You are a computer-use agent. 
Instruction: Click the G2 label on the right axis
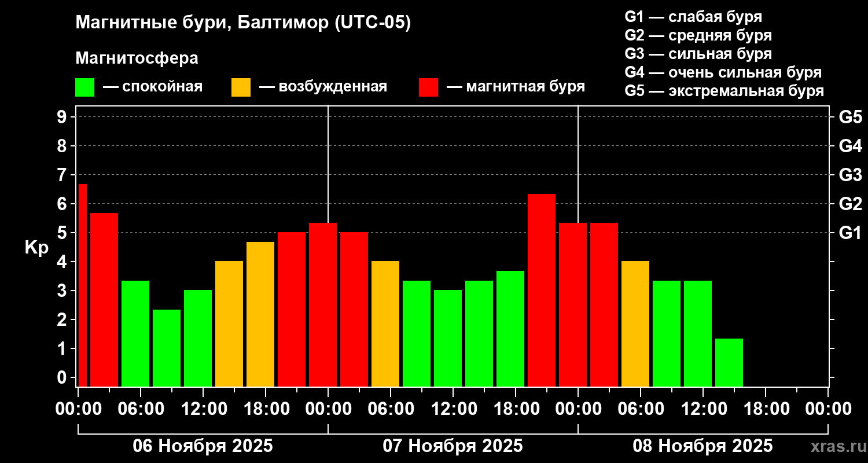coord(851,204)
